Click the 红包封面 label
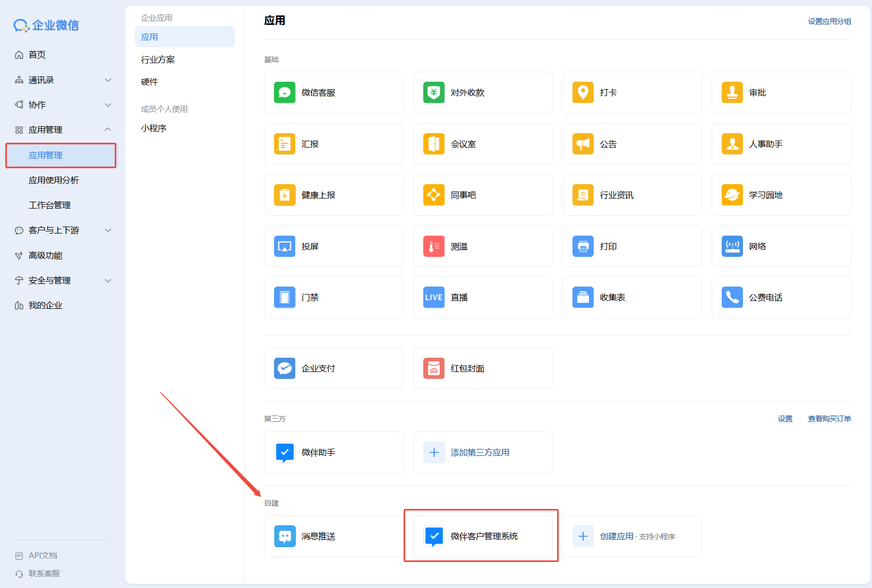This screenshot has height=588, width=872. click(x=467, y=368)
